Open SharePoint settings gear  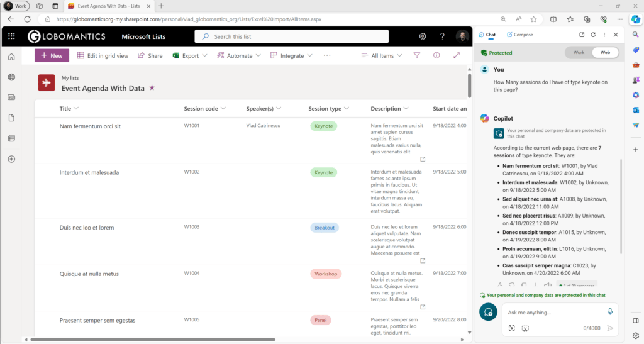pyautogui.click(x=422, y=36)
